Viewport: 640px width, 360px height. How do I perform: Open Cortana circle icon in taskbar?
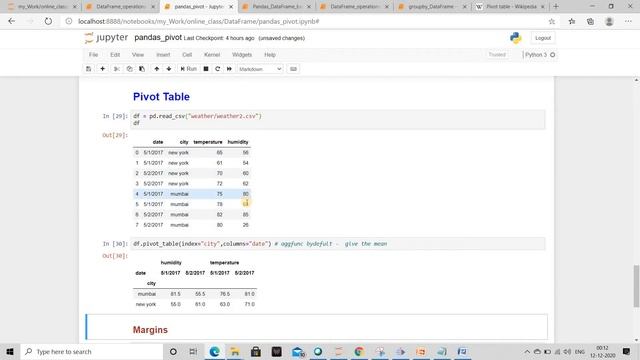pyautogui.click(x=173, y=351)
